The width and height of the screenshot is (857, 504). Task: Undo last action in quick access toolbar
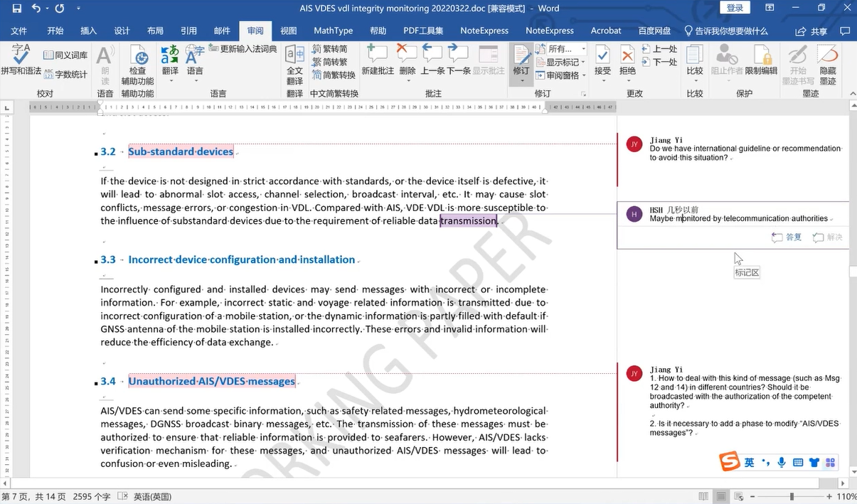pos(36,9)
